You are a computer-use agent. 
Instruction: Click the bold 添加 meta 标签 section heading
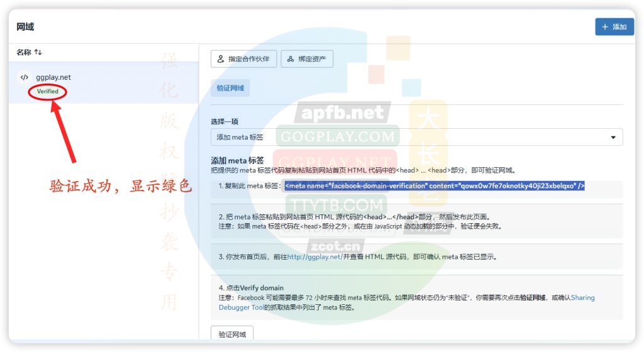coord(237,160)
